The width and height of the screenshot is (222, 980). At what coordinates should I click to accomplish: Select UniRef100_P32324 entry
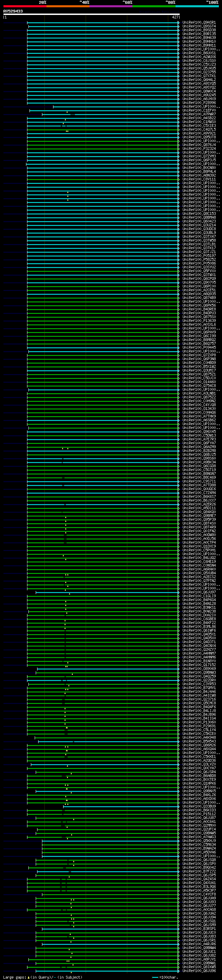[199, 149]
